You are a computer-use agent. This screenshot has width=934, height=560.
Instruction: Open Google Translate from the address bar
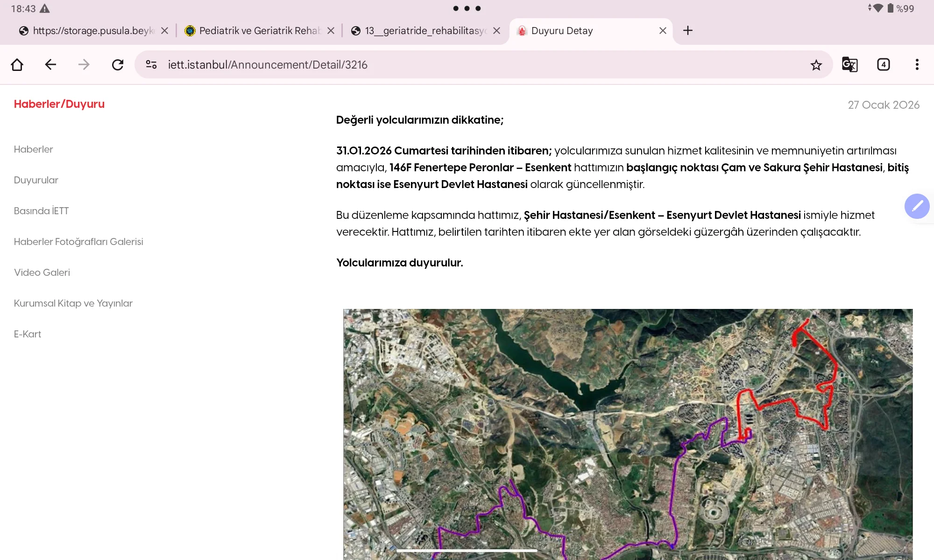click(x=849, y=64)
